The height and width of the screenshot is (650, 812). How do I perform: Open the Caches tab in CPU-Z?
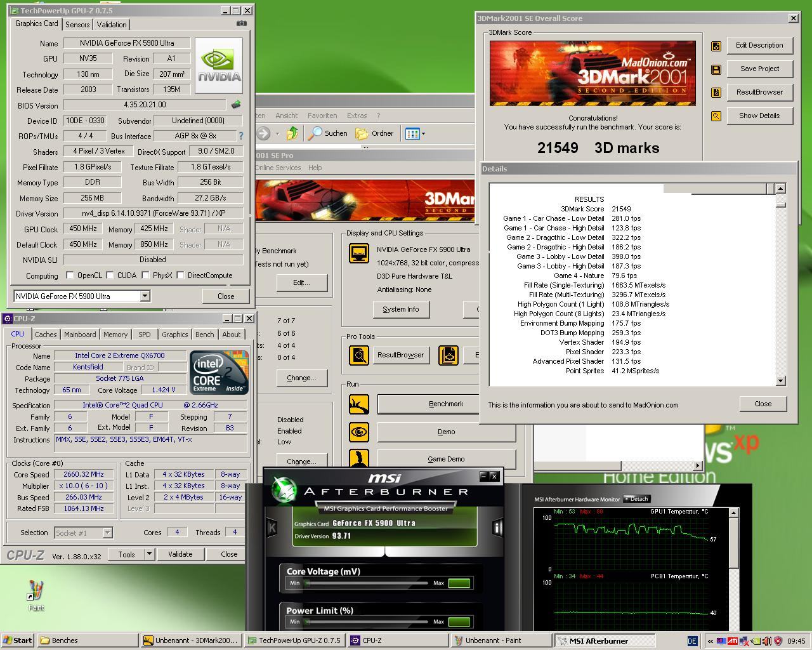(46, 334)
